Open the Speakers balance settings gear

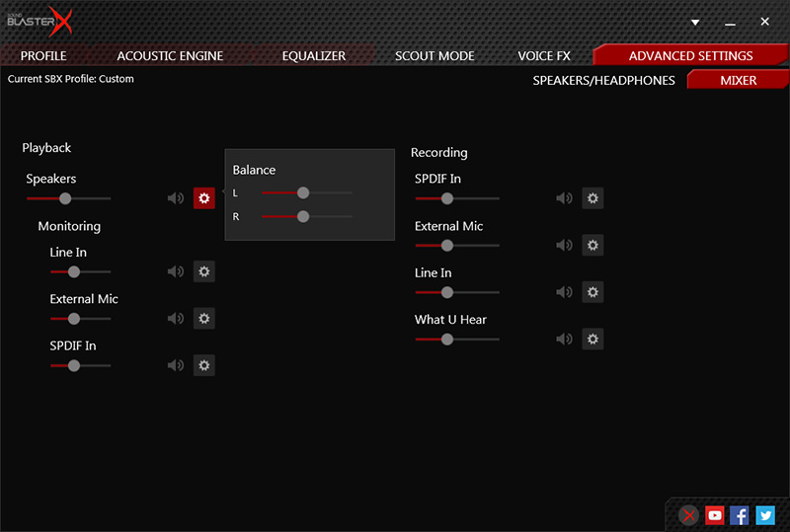204,198
